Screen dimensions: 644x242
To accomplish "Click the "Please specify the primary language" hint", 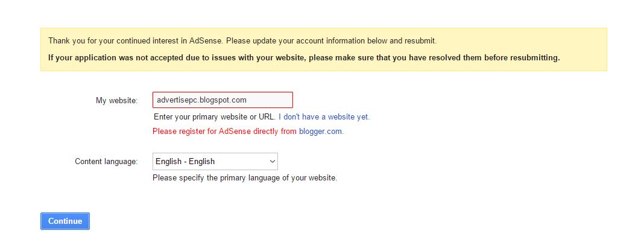I will pyautogui.click(x=244, y=178).
